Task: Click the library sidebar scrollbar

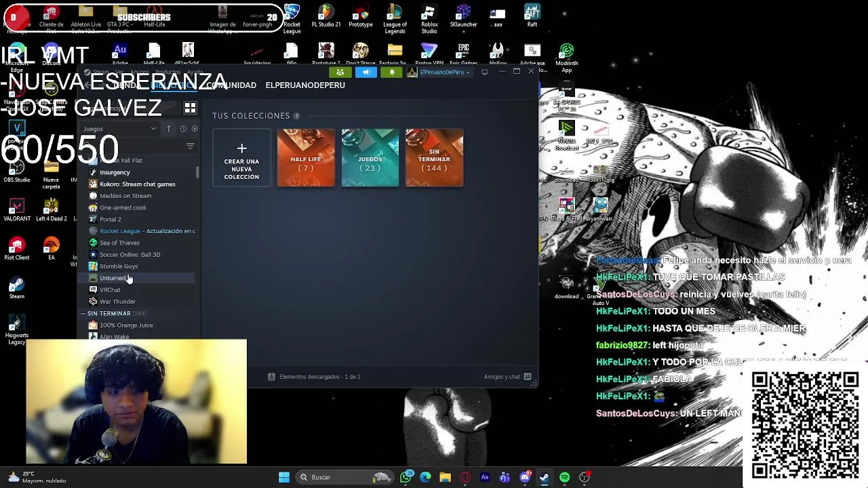Action: tap(197, 172)
